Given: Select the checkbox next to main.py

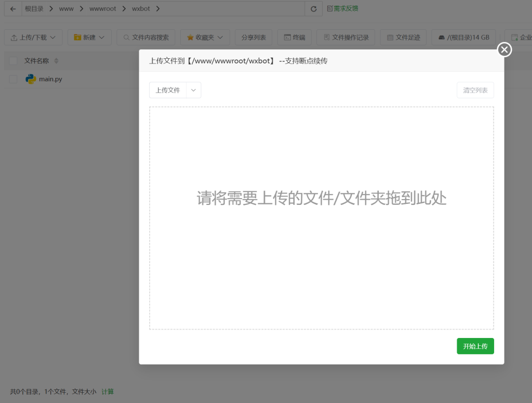Looking at the screenshot, I should coord(13,79).
